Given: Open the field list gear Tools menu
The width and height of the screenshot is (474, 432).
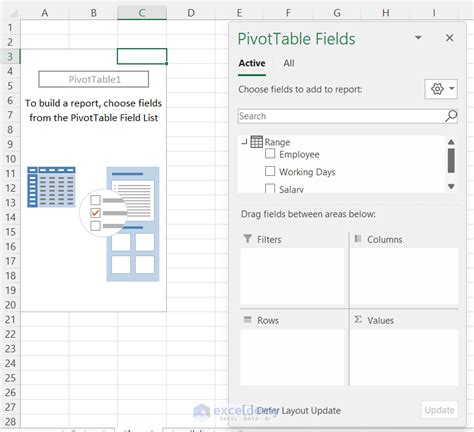Looking at the screenshot, I should (437, 89).
